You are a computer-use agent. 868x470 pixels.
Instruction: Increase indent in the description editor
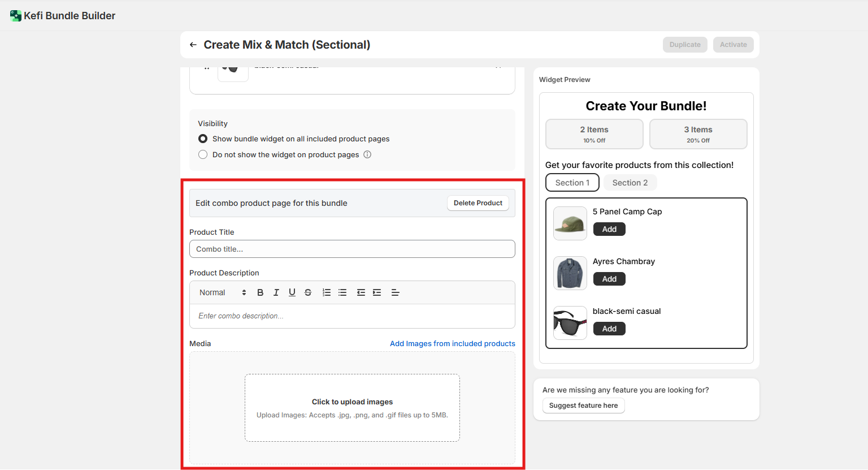coord(377,292)
